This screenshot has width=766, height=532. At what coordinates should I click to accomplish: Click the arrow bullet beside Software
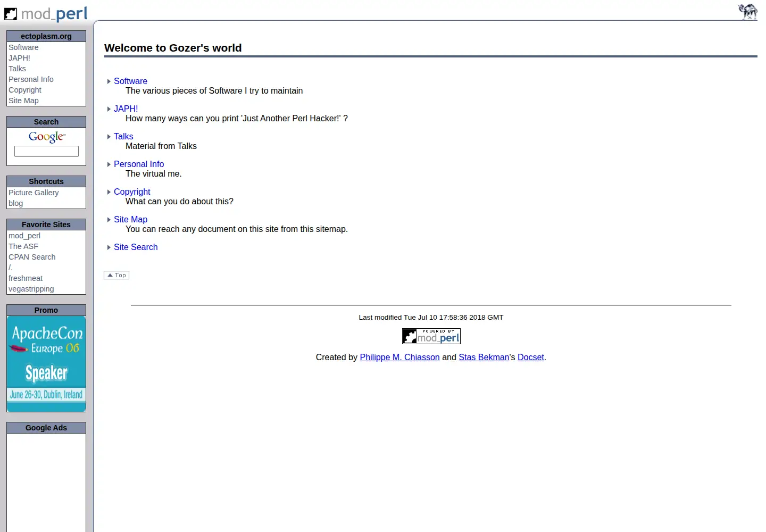pos(109,81)
